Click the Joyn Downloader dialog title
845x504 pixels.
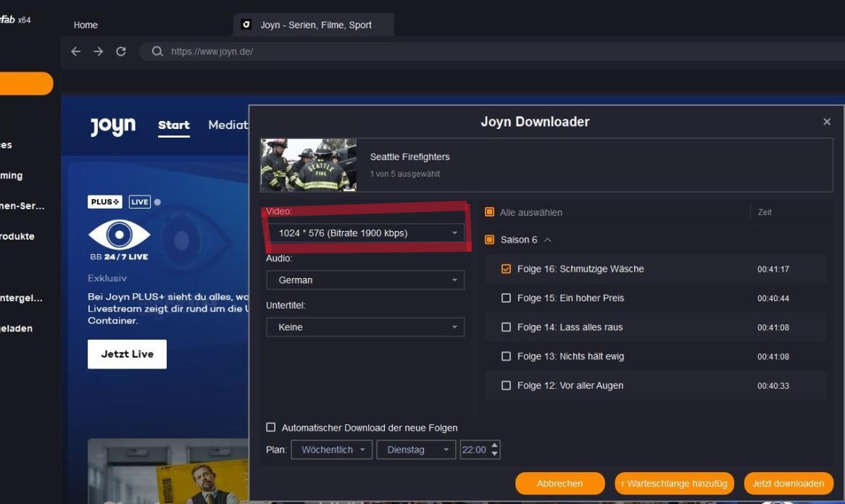coord(535,122)
